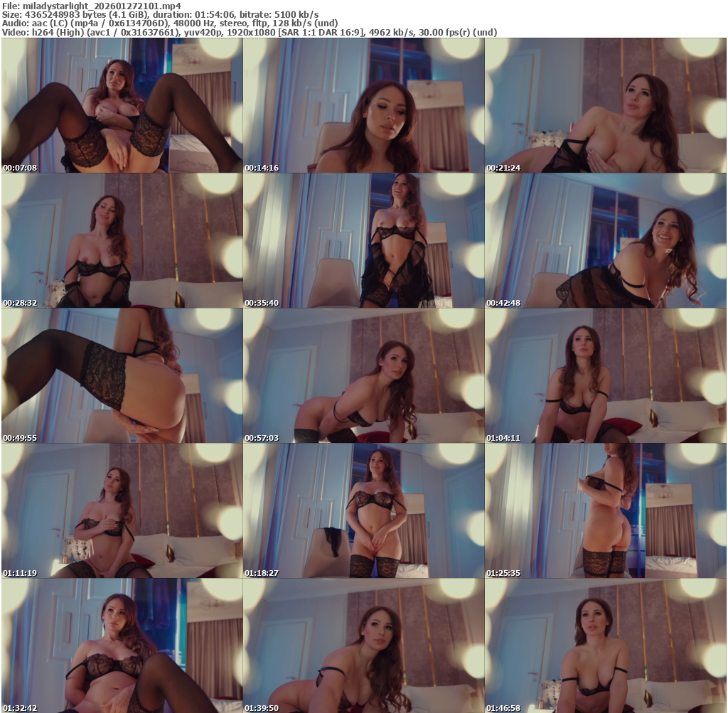Screen dimensions: 728x713
Task: Click the frame stamped 00:28:32
Action: (122, 240)
